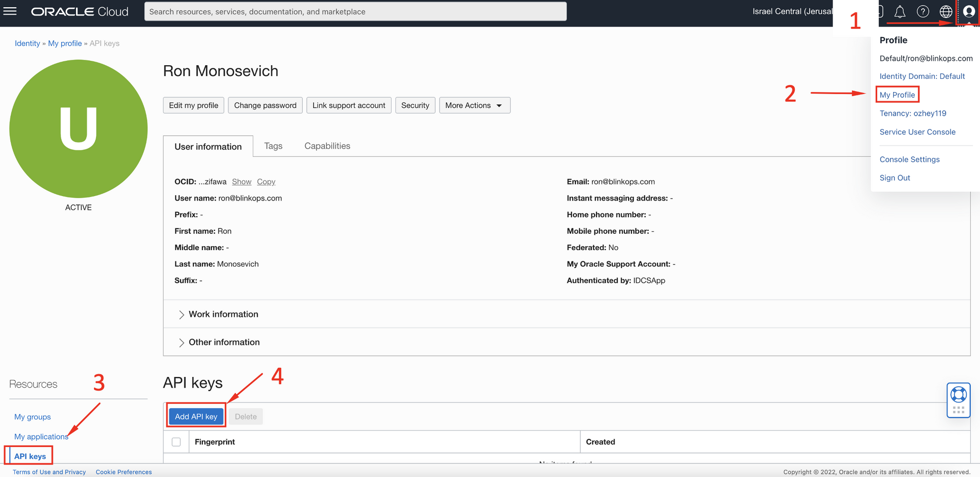This screenshot has width=980, height=477.
Task: Select all API keys checkbox
Action: click(x=176, y=442)
